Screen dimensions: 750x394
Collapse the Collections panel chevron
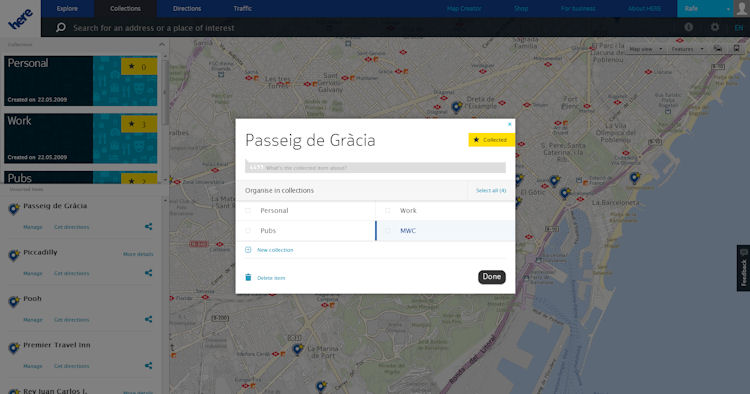tap(162, 44)
